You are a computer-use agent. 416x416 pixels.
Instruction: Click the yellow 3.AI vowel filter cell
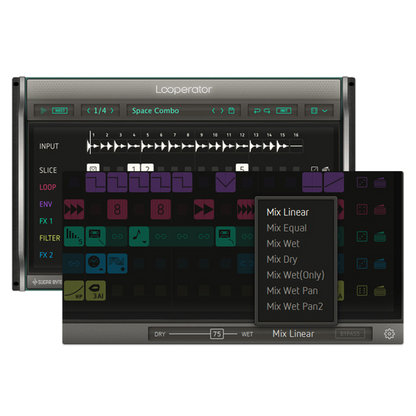(96, 291)
